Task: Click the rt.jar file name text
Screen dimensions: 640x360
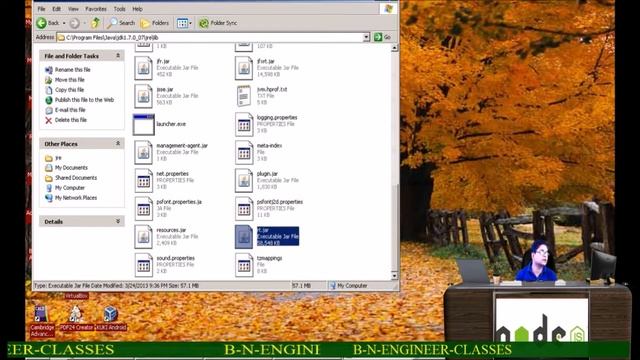Action: coord(263,230)
